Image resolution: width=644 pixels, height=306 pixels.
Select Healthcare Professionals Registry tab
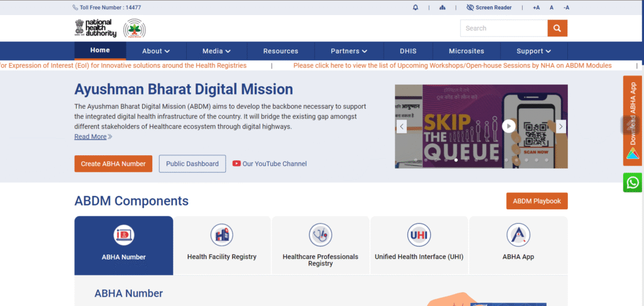click(320, 245)
